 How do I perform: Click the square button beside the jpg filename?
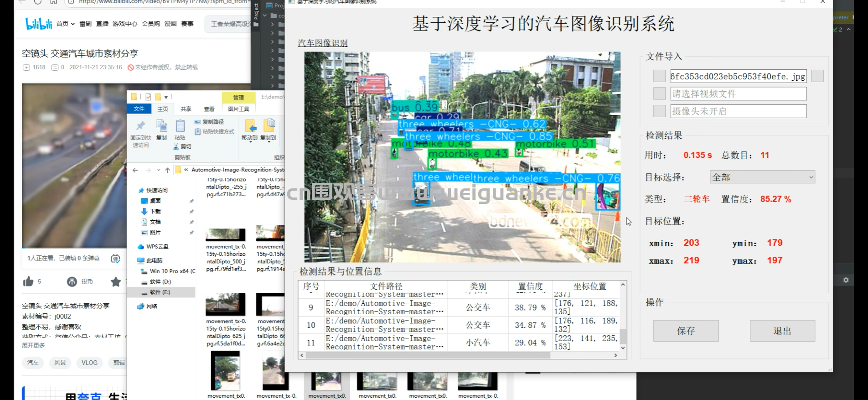pos(659,76)
